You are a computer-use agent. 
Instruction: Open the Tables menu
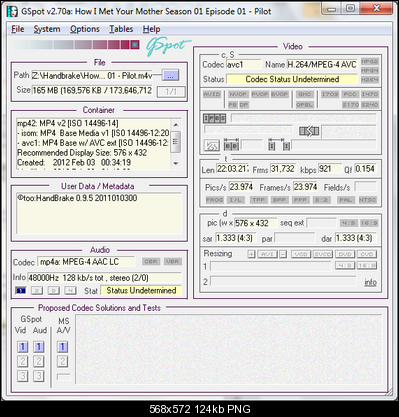(x=121, y=29)
